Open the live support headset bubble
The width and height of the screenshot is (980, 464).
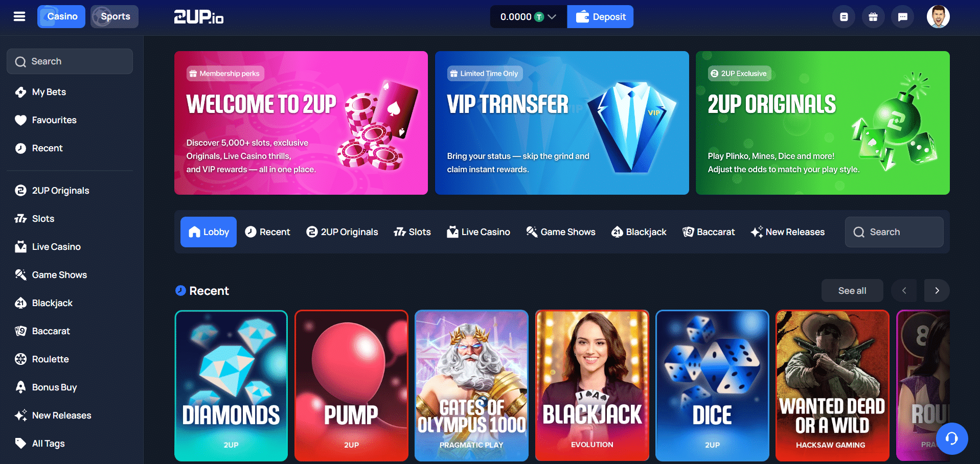952,438
